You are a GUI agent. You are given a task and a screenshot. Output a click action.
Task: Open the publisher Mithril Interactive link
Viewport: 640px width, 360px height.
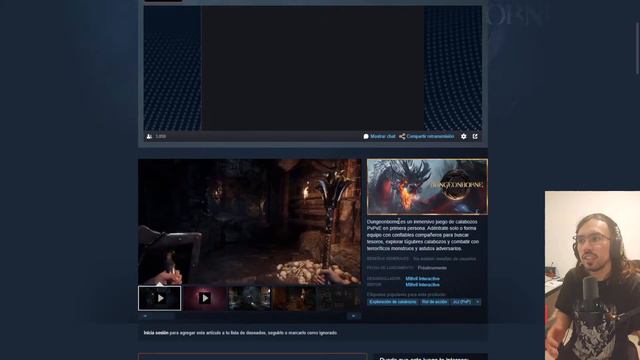coord(422,284)
